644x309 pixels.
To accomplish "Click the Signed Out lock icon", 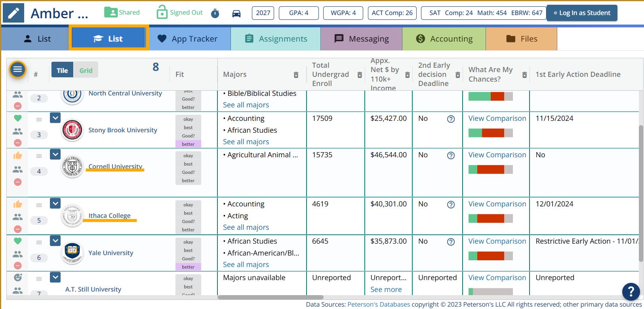I will coord(162,12).
